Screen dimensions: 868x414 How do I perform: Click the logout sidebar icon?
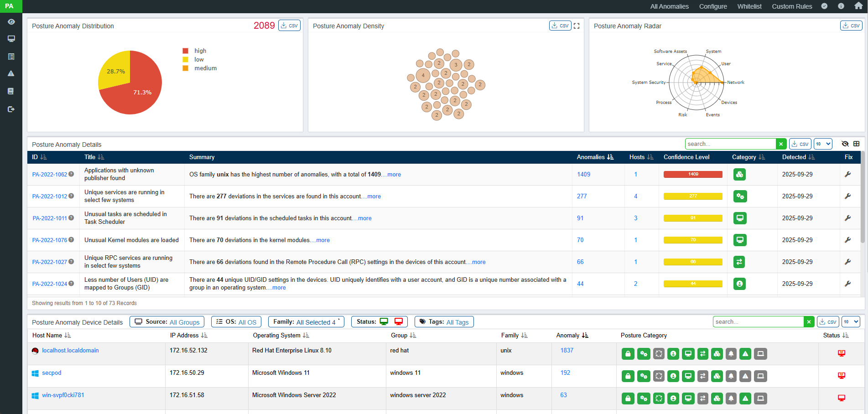tap(11, 109)
